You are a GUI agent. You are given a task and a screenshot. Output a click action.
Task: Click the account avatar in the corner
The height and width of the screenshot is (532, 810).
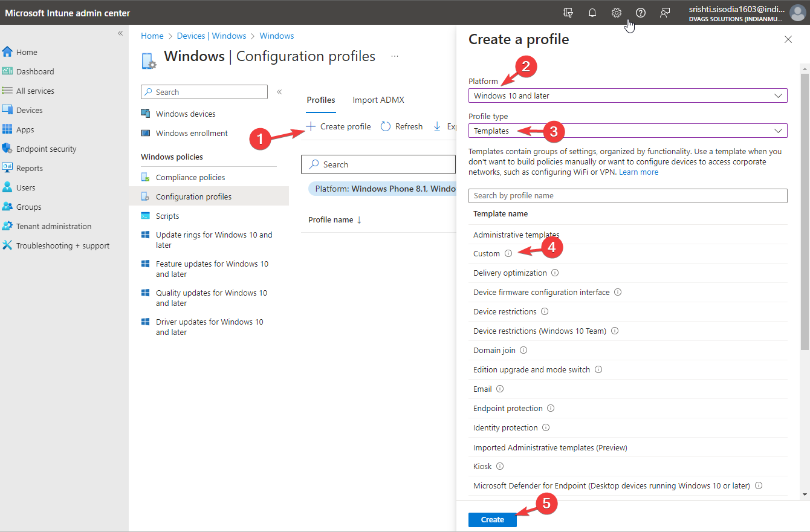point(797,13)
